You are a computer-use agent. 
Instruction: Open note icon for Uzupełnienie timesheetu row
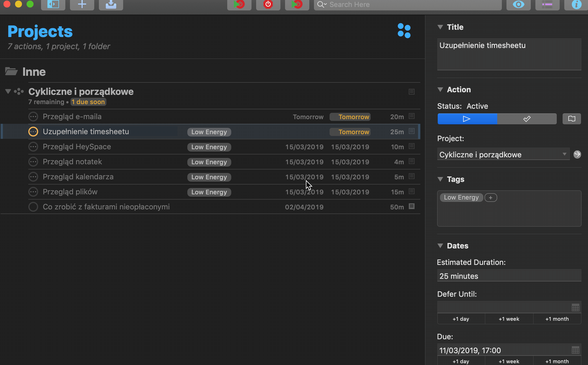pyautogui.click(x=412, y=131)
